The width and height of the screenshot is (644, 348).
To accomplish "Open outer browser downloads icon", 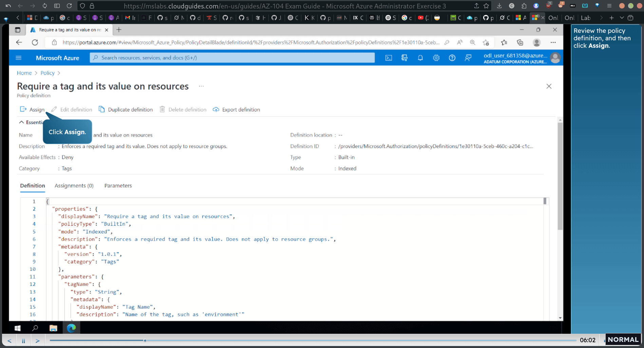I will pyautogui.click(x=499, y=6).
